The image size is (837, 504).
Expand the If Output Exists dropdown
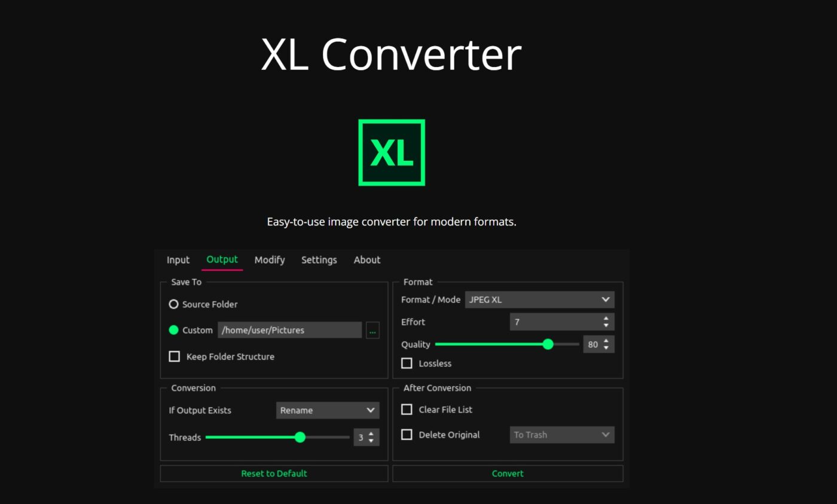327,410
